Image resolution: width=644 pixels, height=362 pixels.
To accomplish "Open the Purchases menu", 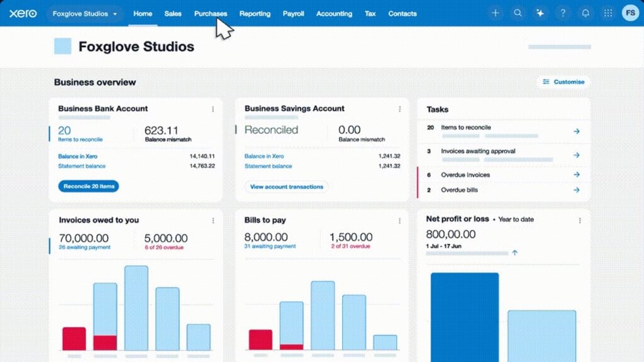I will tap(210, 14).
